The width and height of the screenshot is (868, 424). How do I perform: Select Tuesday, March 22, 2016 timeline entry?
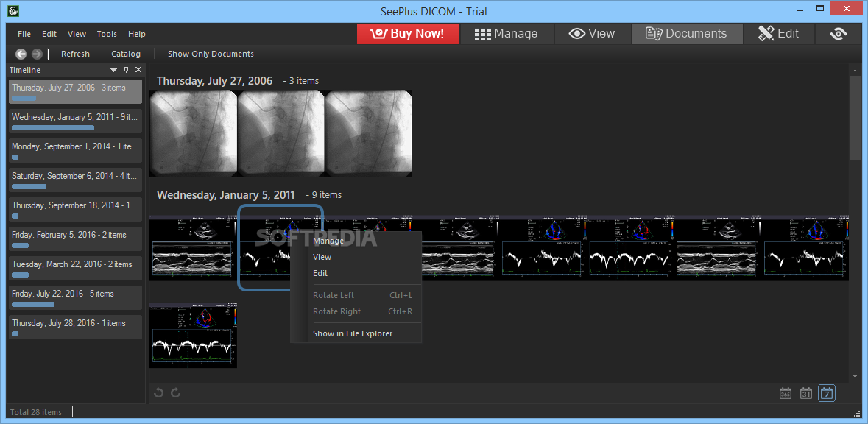point(75,268)
